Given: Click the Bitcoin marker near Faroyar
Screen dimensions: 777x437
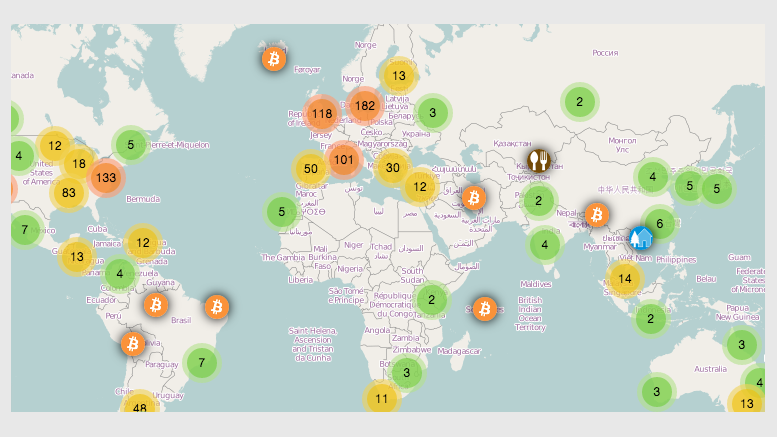Looking at the screenshot, I should tap(274, 59).
